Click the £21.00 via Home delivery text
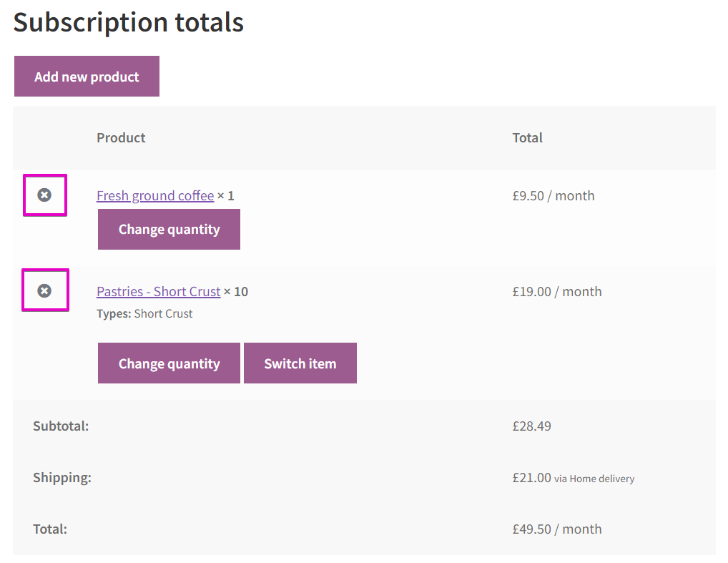 [x=572, y=478]
